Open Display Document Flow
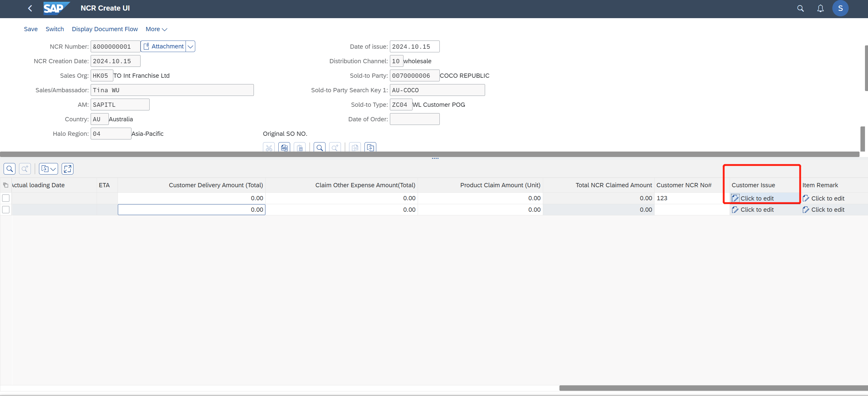Image resolution: width=868 pixels, height=402 pixels. [105, 29]
